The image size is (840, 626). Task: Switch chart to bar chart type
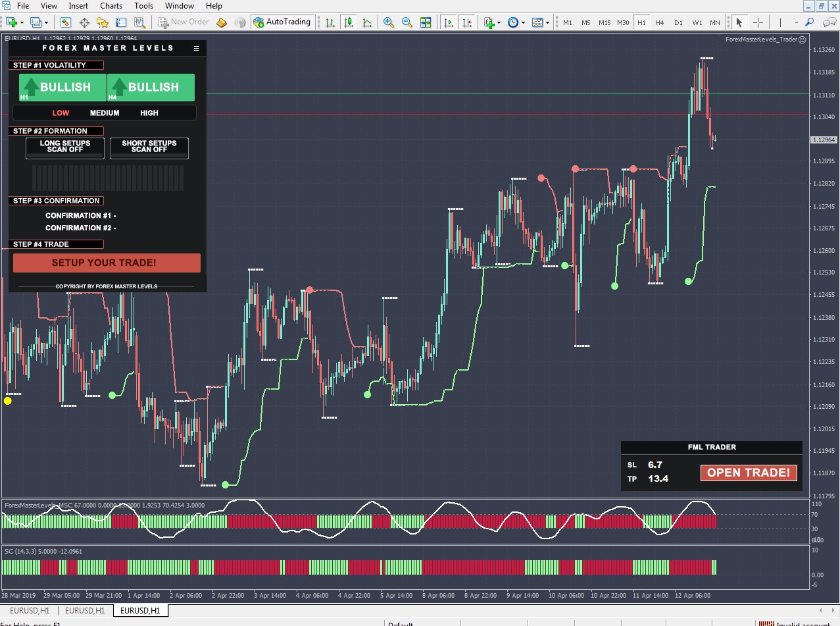330,22
